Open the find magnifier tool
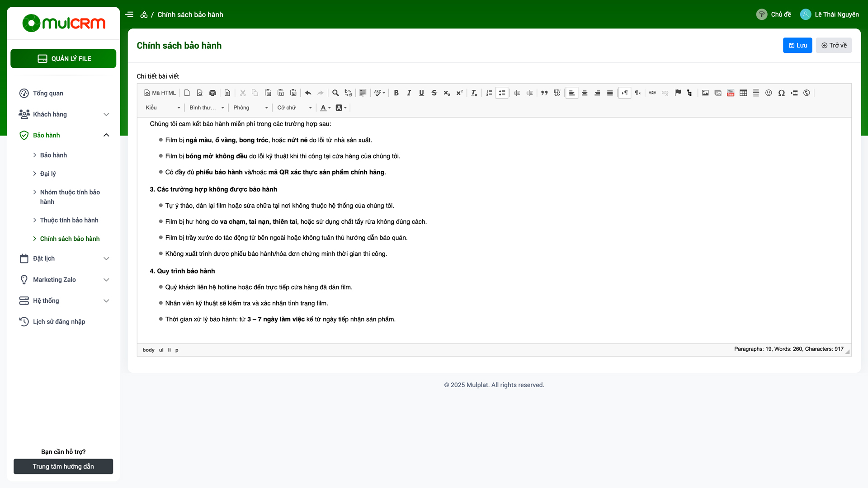 coord(335,93)
